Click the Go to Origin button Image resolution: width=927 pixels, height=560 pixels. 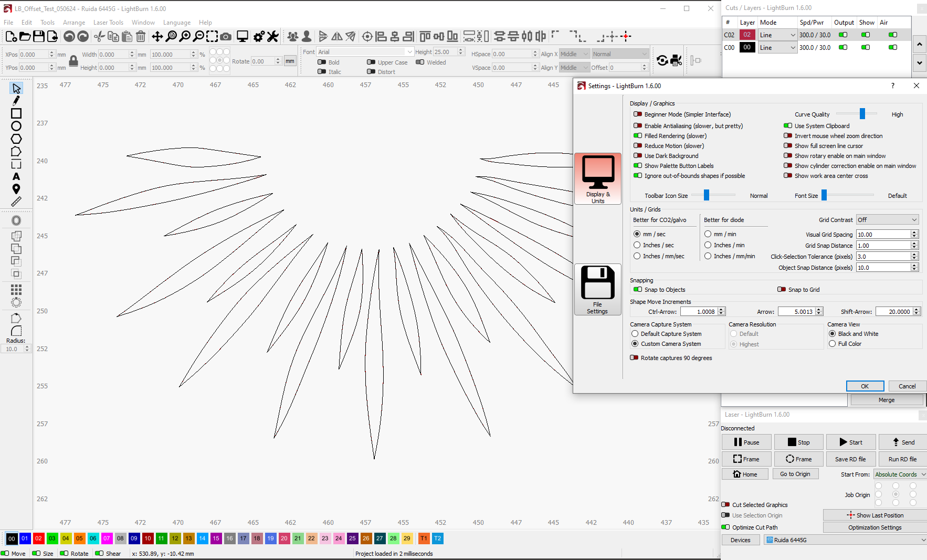[795, 474]
